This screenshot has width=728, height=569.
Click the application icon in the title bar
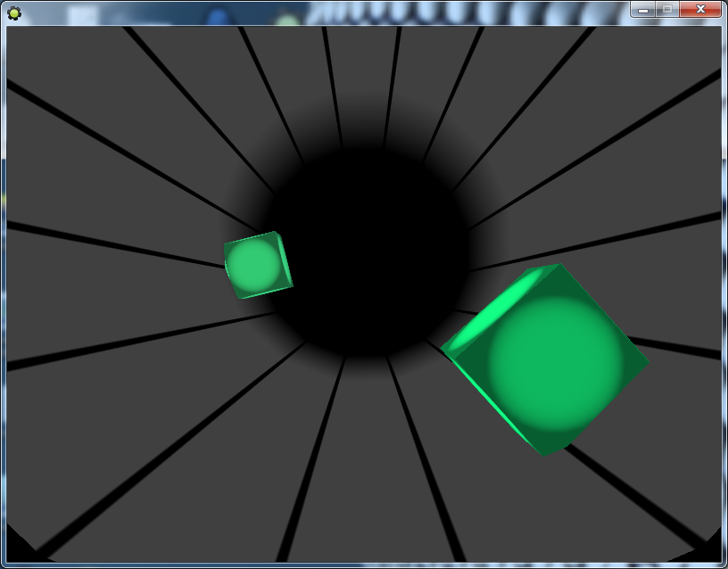pyautogui.click(x=13, y=12)
